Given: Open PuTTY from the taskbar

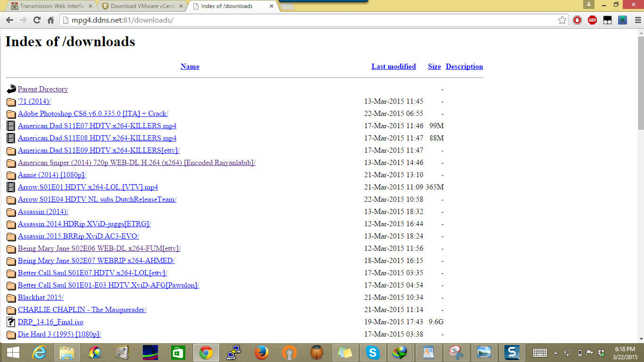Looking at the screenshot, I should pyautogui.click(x=233, y=353).
